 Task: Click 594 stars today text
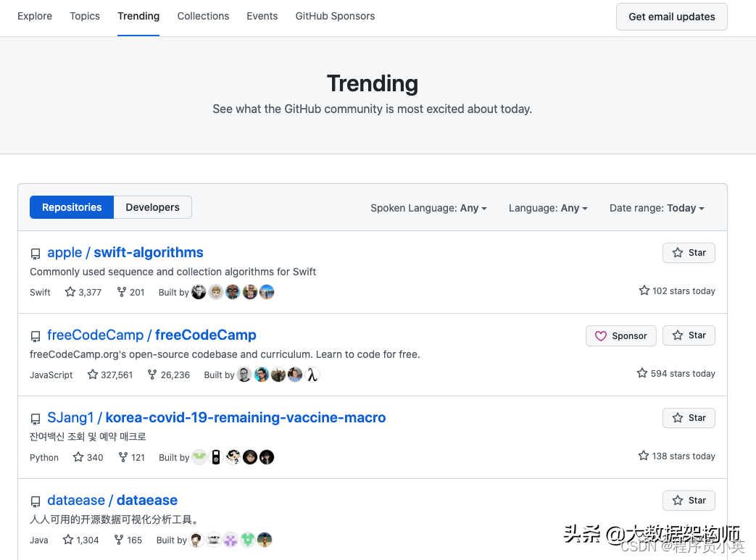point(676,374)
